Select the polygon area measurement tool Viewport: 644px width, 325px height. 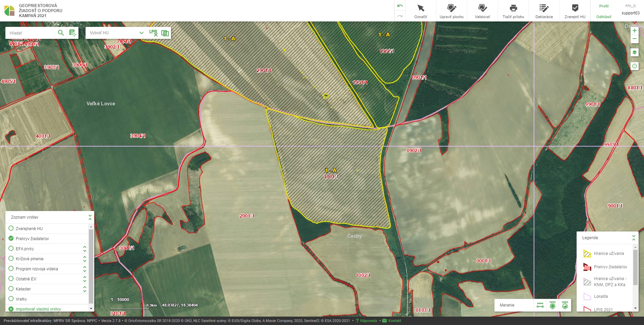click(552, 305)
